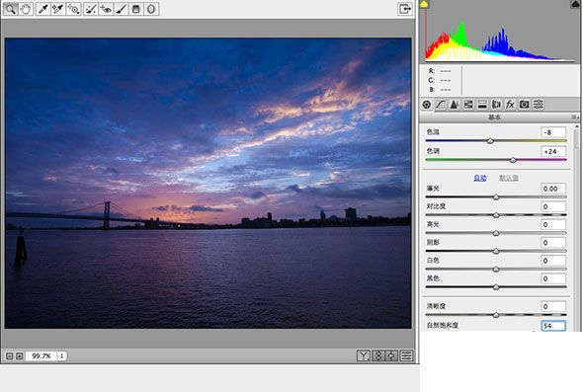Select the Adjustment Brush tool
The height and width of the screenshot is (392, 583).
pyautogui.click(x=122, y=9)
